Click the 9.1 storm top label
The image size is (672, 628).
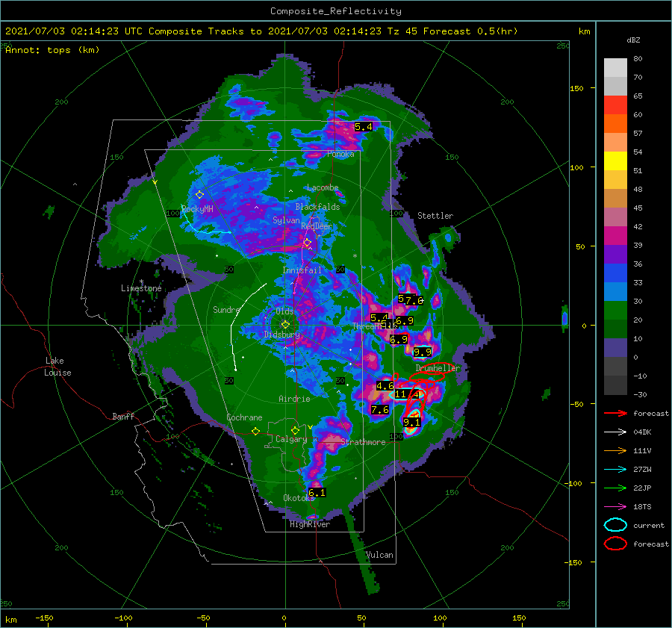[412, 422]
